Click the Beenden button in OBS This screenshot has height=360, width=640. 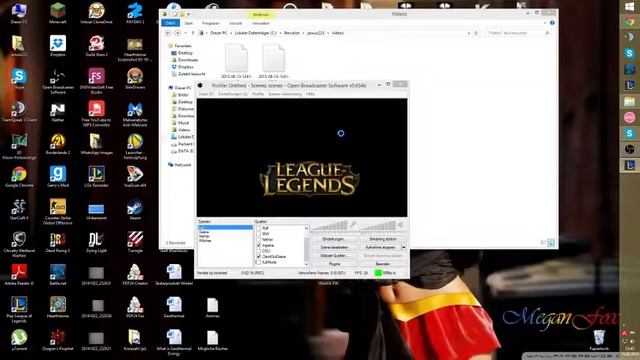382,264
